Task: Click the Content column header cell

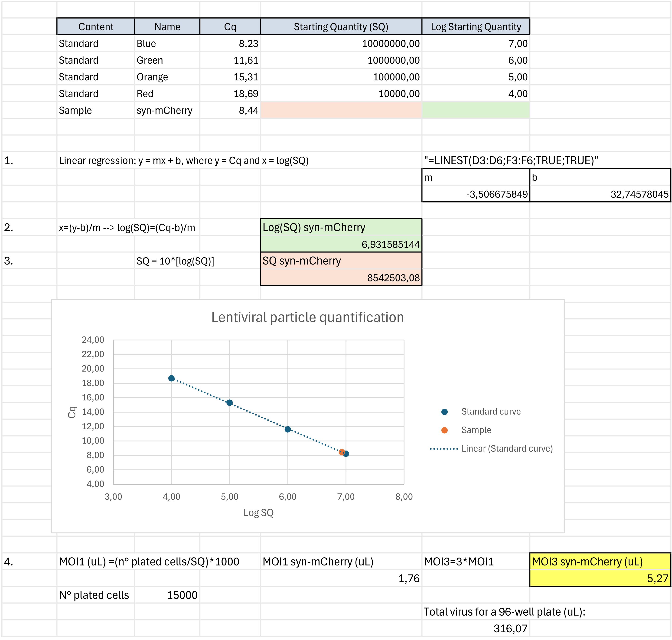Action: [95, 27]
